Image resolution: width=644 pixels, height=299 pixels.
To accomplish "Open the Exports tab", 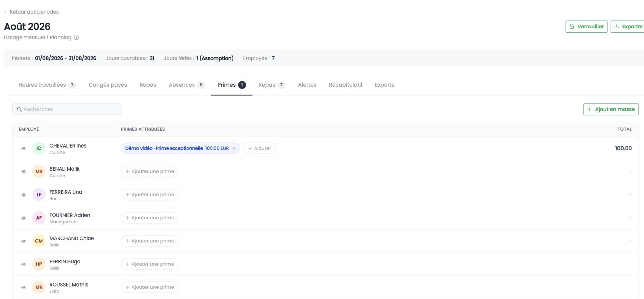I will pyautogui.click(x=384, y=85).
